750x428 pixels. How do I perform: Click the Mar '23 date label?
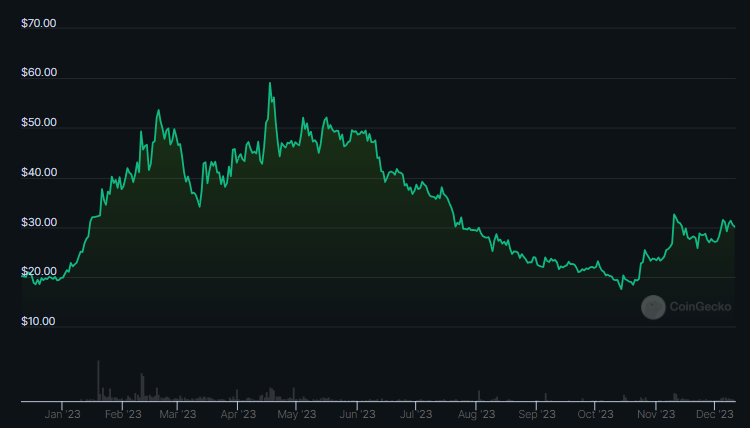click(x=177, y=414)
